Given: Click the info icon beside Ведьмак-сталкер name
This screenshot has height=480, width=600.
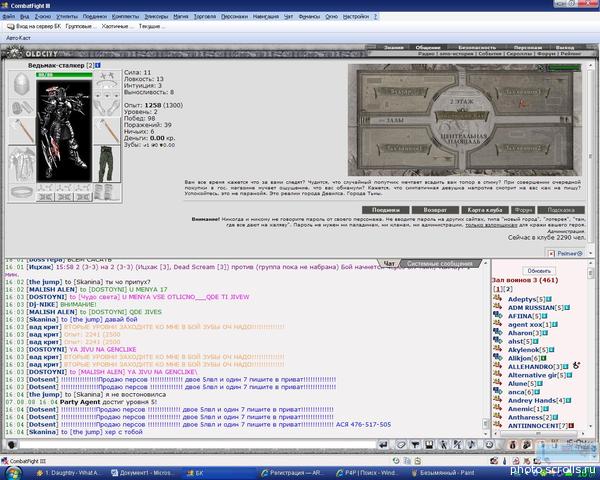Looking at the screenshot, I should pos(98,65).
